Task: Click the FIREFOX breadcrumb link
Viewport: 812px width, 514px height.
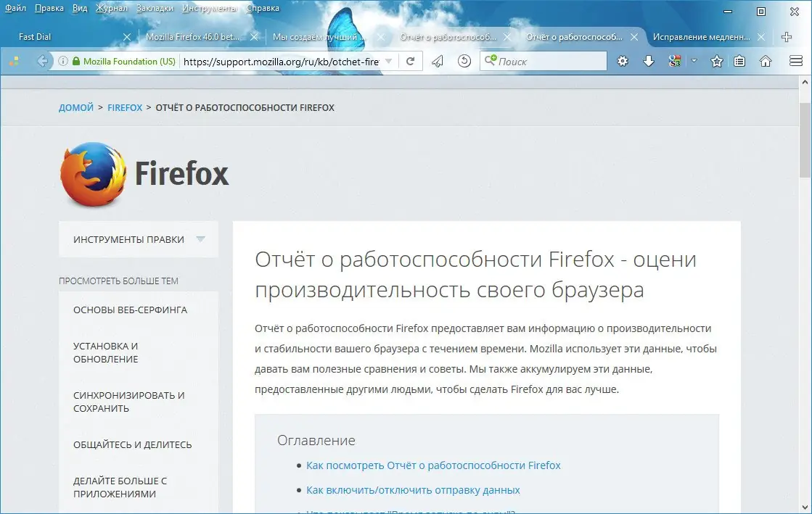Action: (124, 107)
